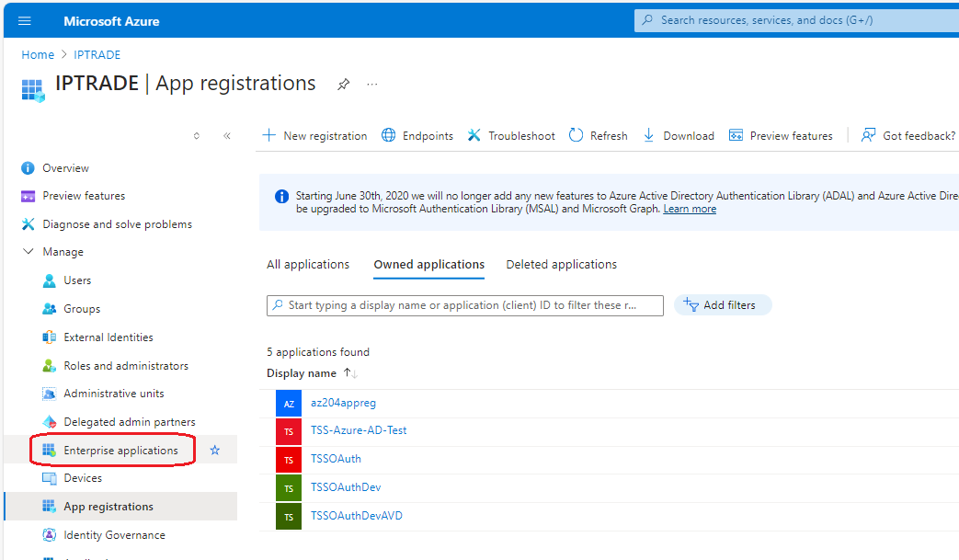Screen dimensions: 959x560
Task: Click the Delegated admin partners icon
Action: click(50, 422)
